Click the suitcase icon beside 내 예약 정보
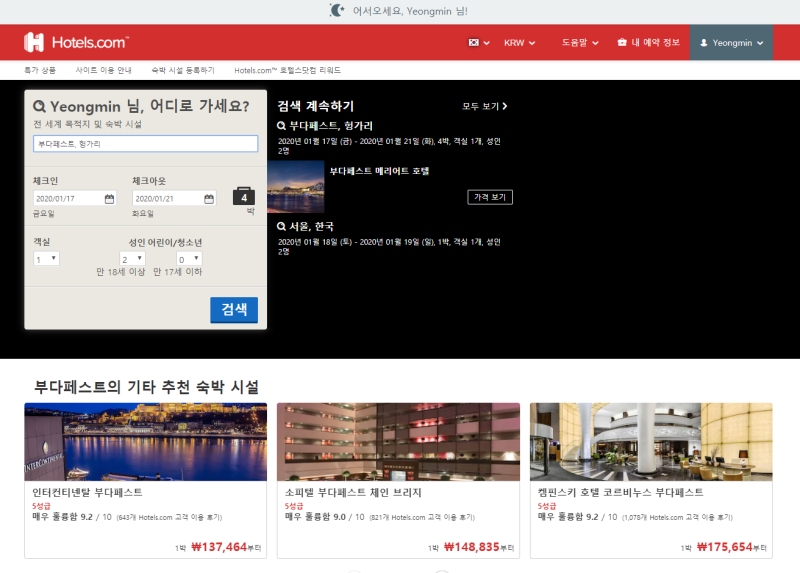 [x=622, y=42]
